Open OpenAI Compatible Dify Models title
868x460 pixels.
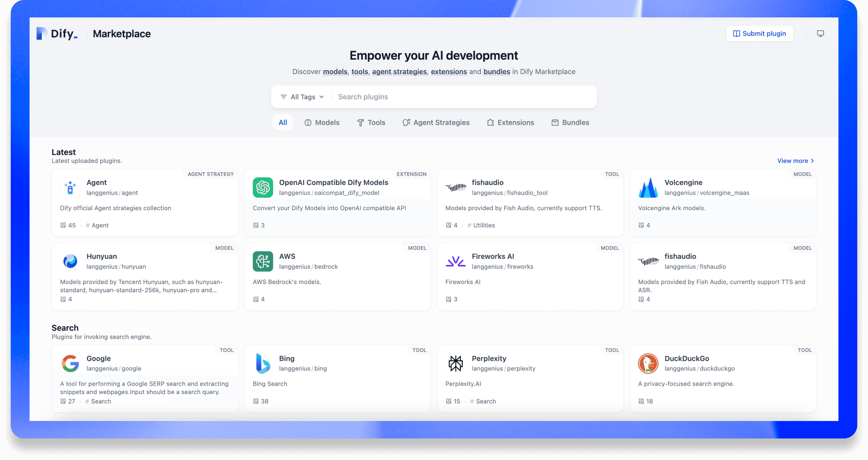coord(334,183)
